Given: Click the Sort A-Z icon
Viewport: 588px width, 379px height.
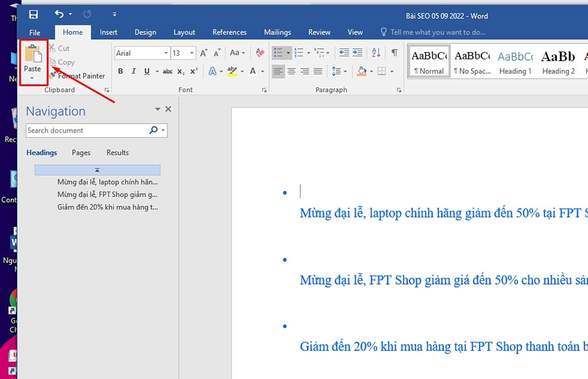Looking at the screenshot, I should pos(376,53).
